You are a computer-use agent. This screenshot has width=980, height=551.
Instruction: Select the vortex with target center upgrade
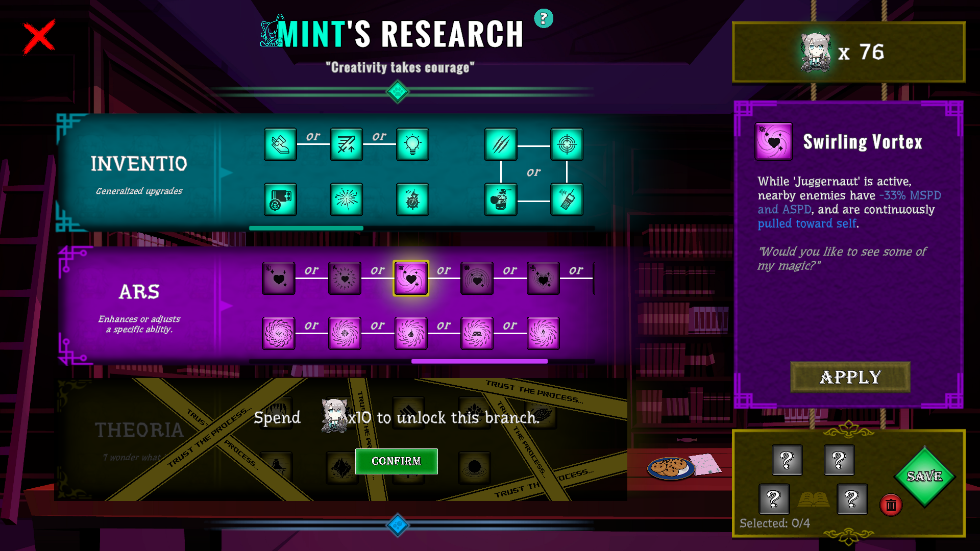pos(345,334)
